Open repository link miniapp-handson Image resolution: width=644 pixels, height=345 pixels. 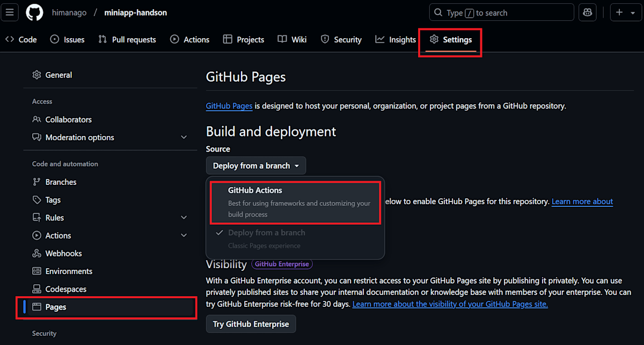point(135,12)
